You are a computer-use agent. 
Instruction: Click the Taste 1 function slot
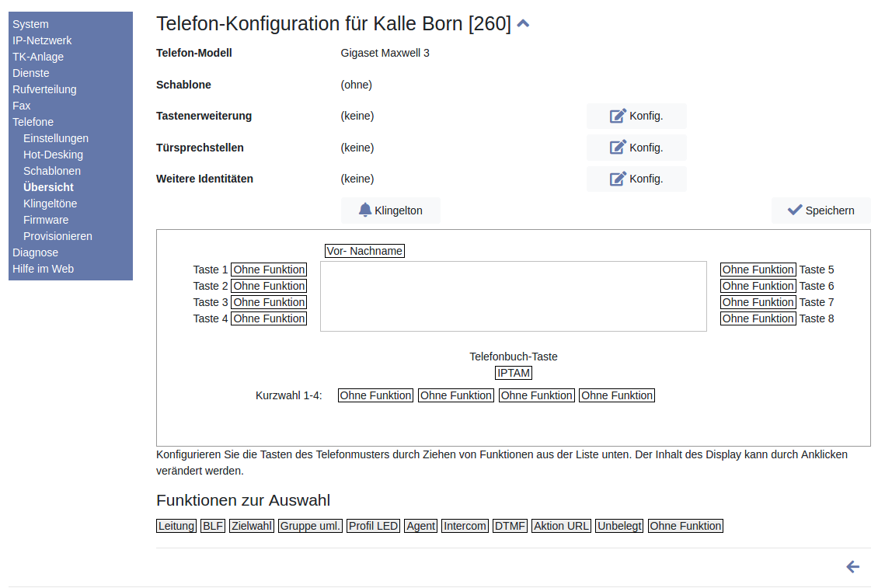pyautogui.click(x=269, y=270)
